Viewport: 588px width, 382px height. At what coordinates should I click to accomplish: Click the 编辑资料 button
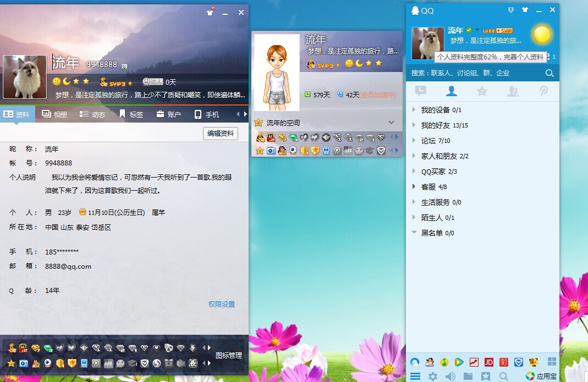(x=221, y=134)
